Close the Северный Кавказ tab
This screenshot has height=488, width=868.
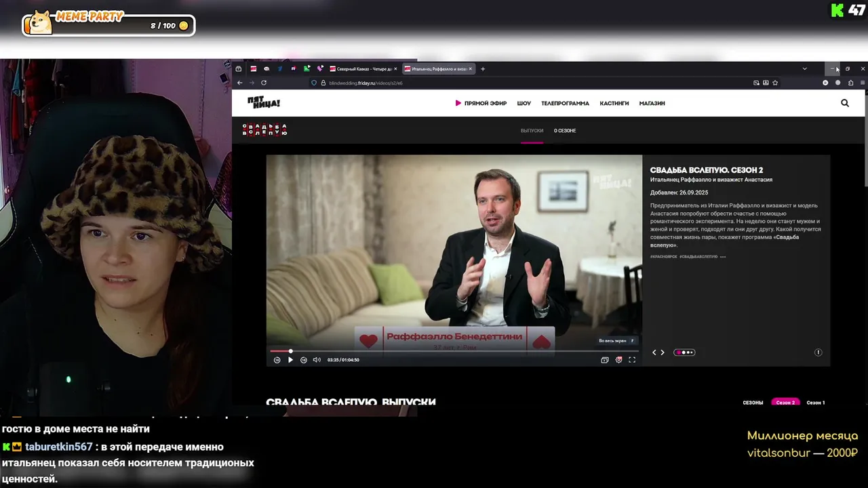point(396,68)
